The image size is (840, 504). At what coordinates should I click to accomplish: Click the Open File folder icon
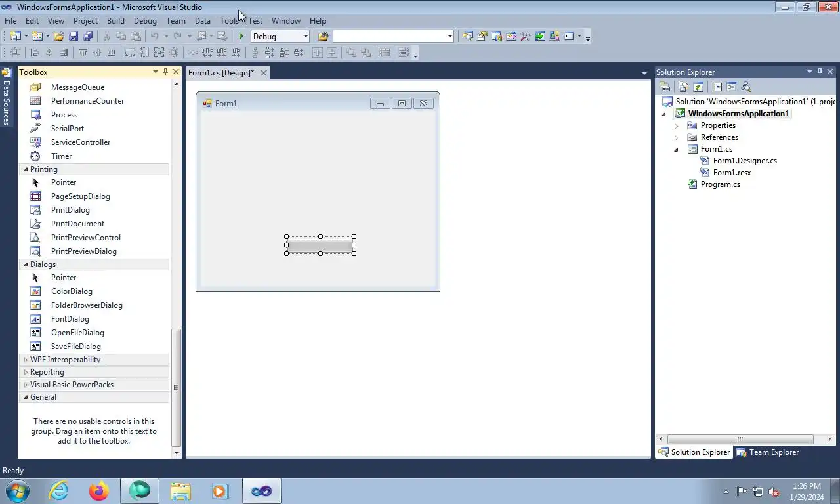click(58, 37)
